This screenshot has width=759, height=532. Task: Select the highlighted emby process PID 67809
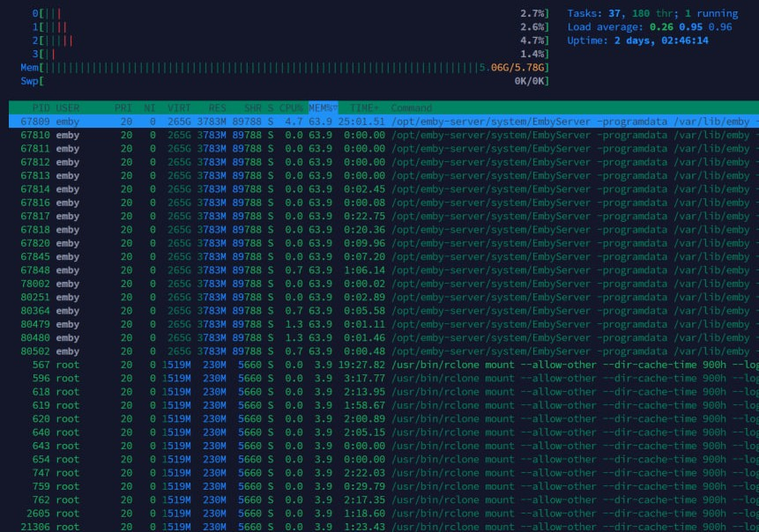(x=383, y=122)
